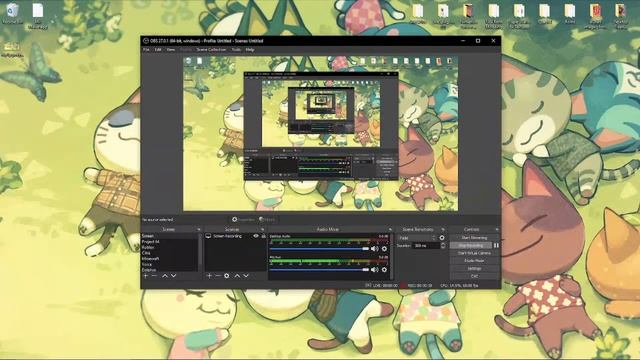Select the Screen scene
Screen dimensions: 640x360
(x=170, y=236)
